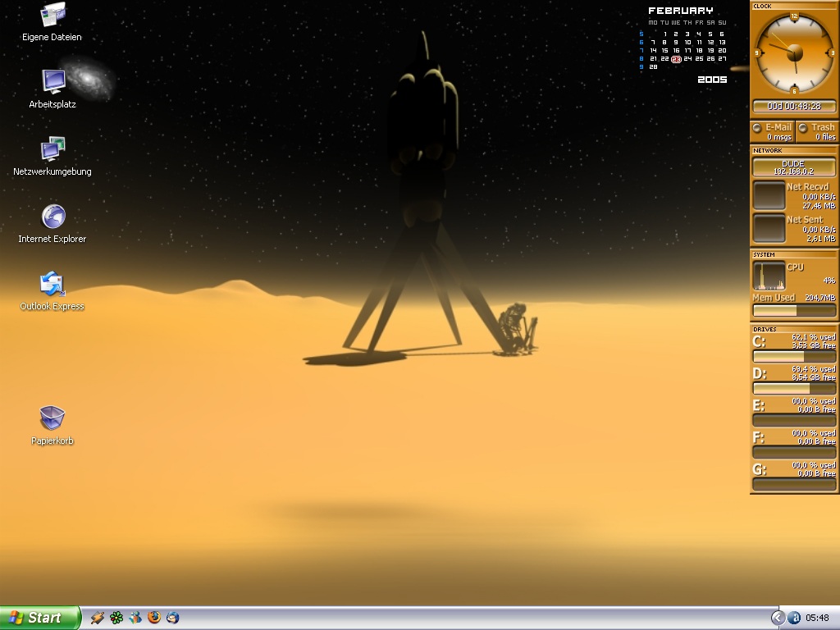Expand hidden system tray icons

(778, 618)
